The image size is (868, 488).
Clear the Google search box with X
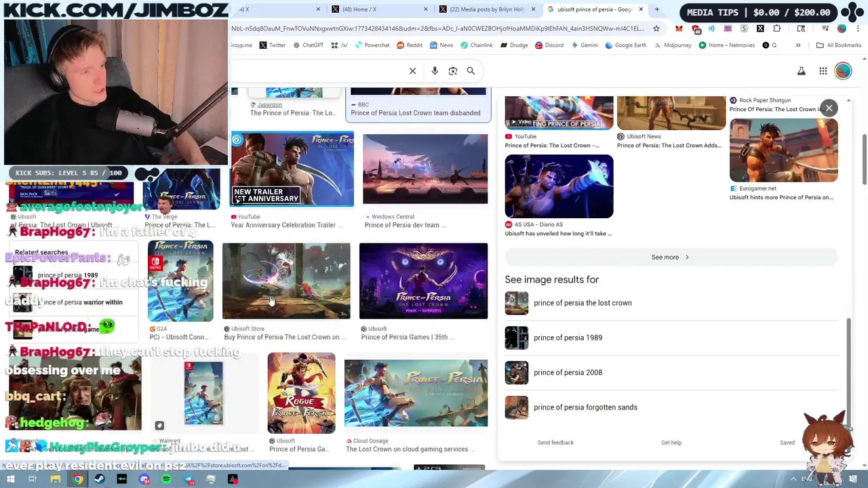(x=412, y=70)
